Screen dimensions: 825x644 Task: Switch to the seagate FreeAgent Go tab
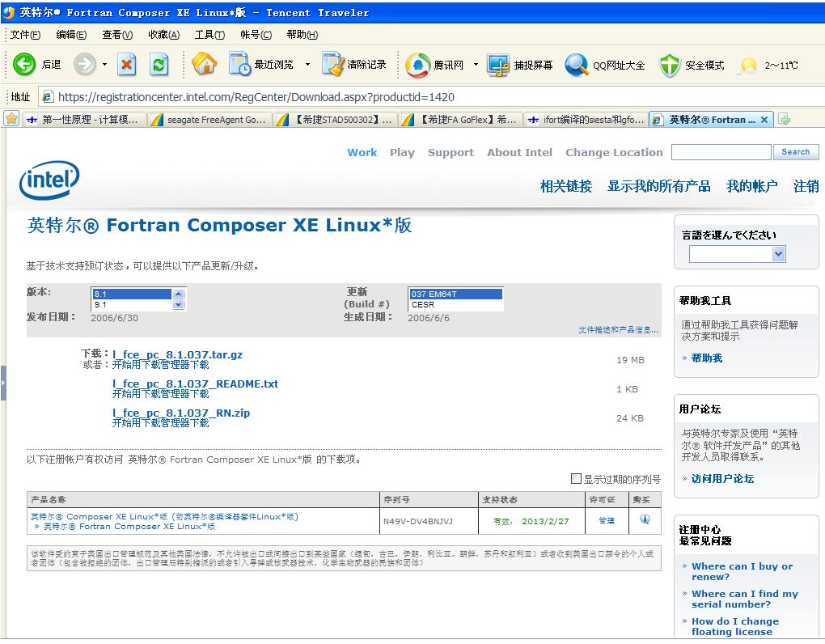pyautogui.click(x=210, y=120)
